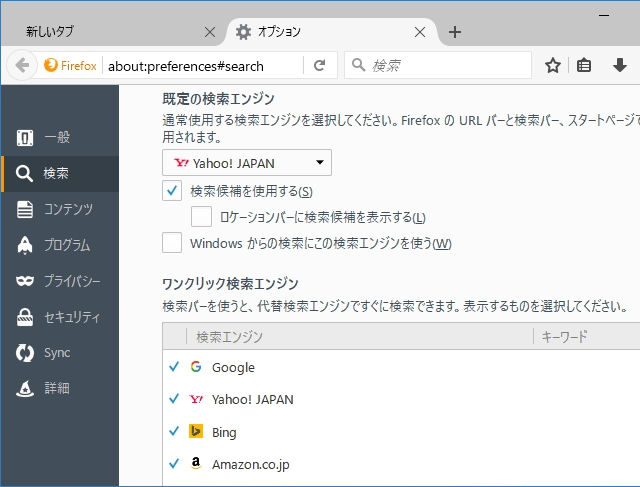Click the 検索エンジン column header
640x487 pixels.
click(360, 337)
